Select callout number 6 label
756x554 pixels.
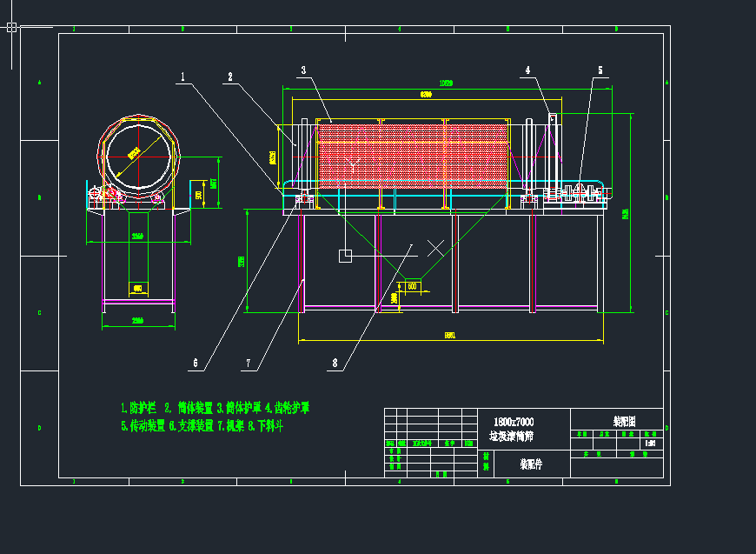(195, 364)
